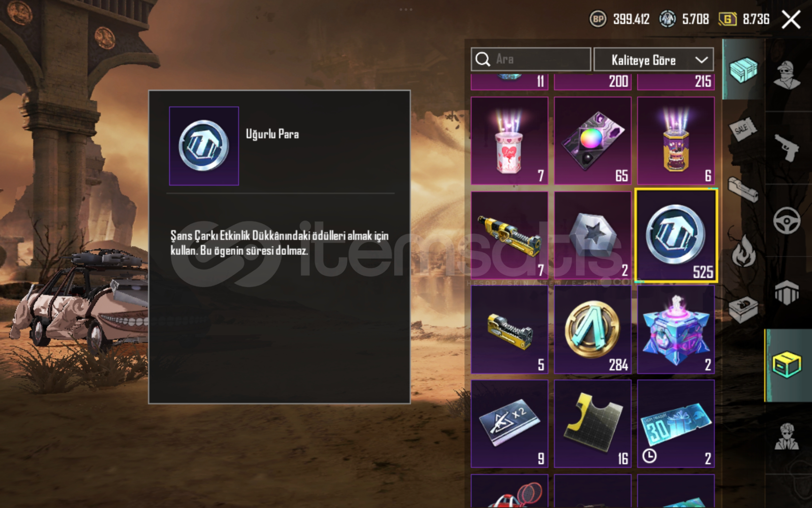Click the Ara search field

[531, 59]
